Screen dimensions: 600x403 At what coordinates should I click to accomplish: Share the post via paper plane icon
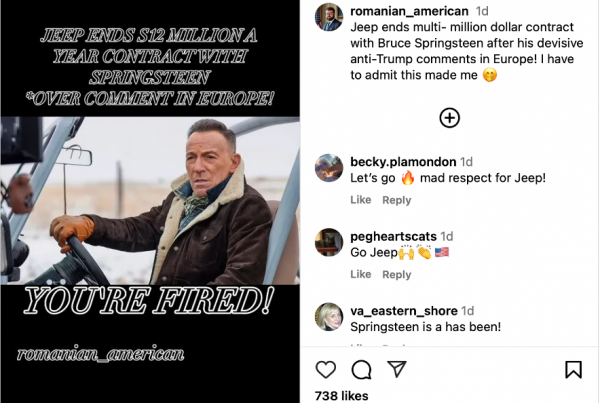[396, 369]
